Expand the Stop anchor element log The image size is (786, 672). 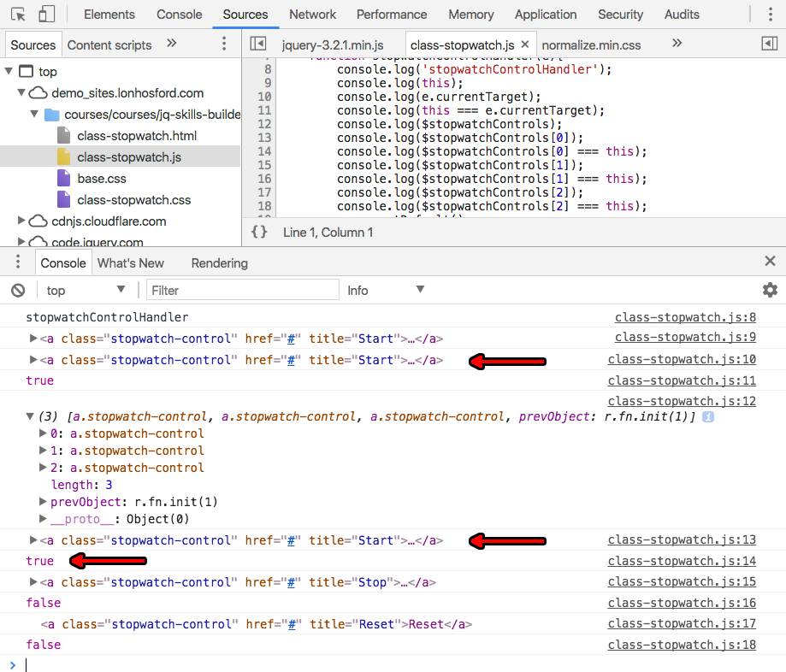coord(33,581)
